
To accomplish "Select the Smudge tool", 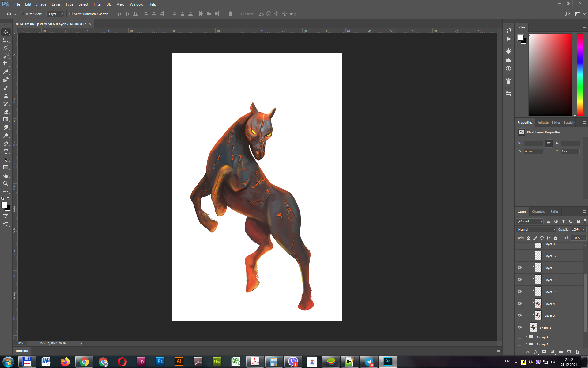I will point(6,128).
